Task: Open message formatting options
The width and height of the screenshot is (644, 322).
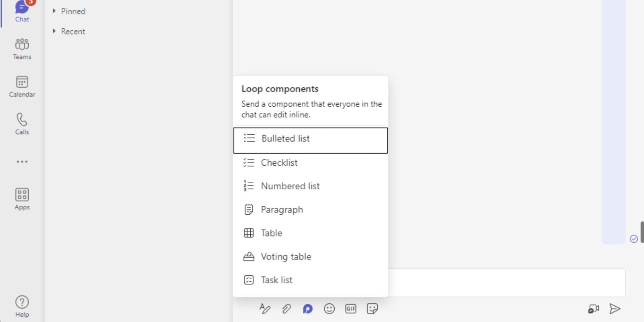Action: coord(265,309)
